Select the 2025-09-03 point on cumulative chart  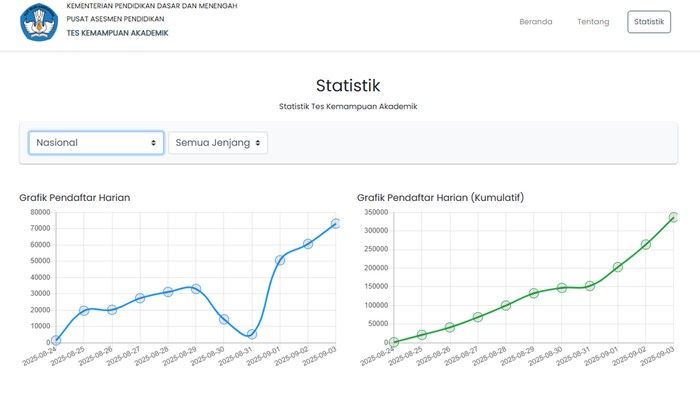pyautogui.click(x=673, y=217)
